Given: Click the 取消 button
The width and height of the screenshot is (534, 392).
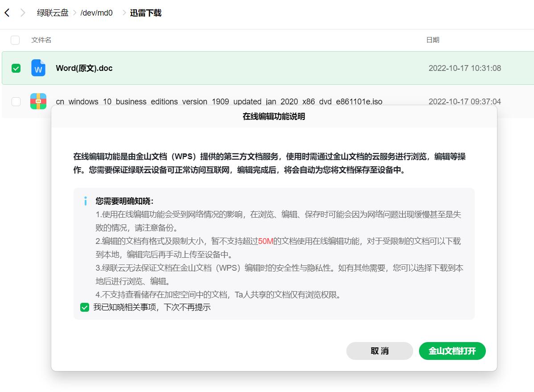Looking at the screenshot, I should 379,351.
